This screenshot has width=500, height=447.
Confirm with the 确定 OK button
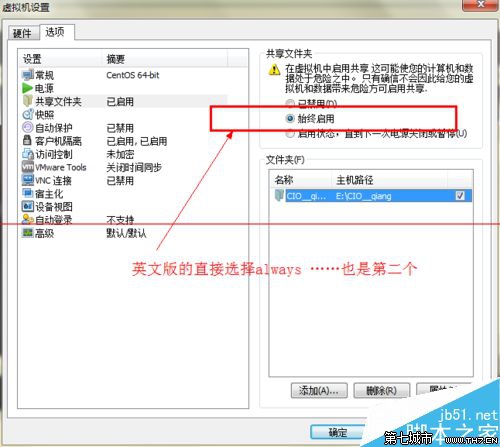(338, 433)
